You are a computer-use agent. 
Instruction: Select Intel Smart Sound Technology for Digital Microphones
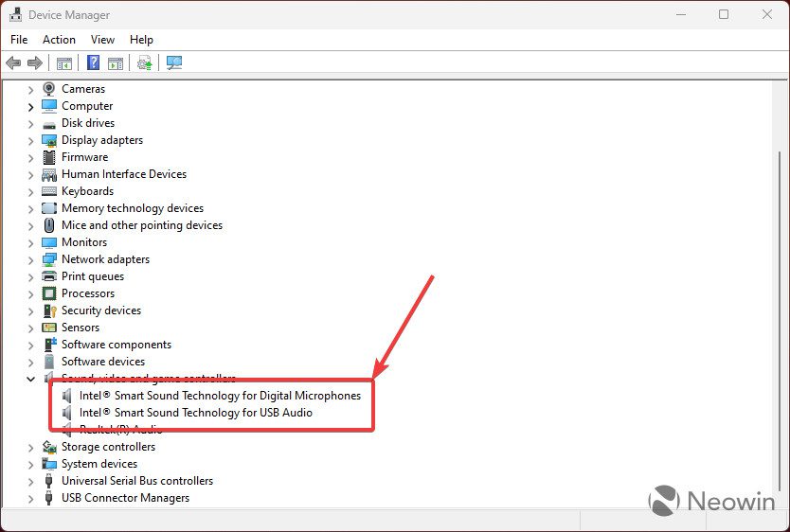220,396
